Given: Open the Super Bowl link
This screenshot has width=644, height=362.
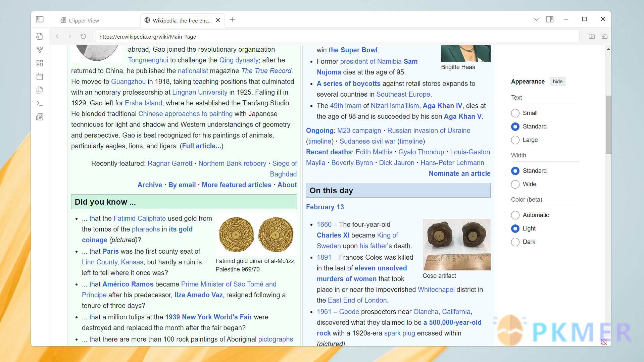Looking at the screenshot, I should click(x=353, y=50).
